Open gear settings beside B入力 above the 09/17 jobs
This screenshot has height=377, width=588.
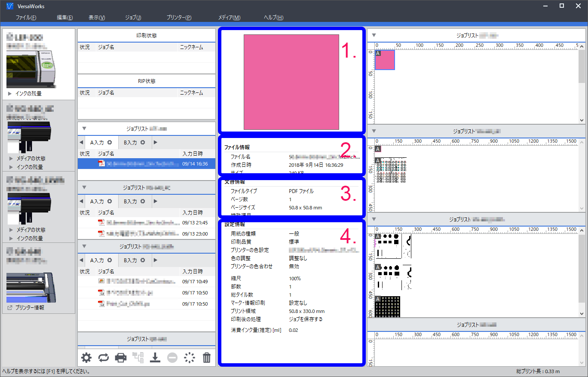pos(143,260)
